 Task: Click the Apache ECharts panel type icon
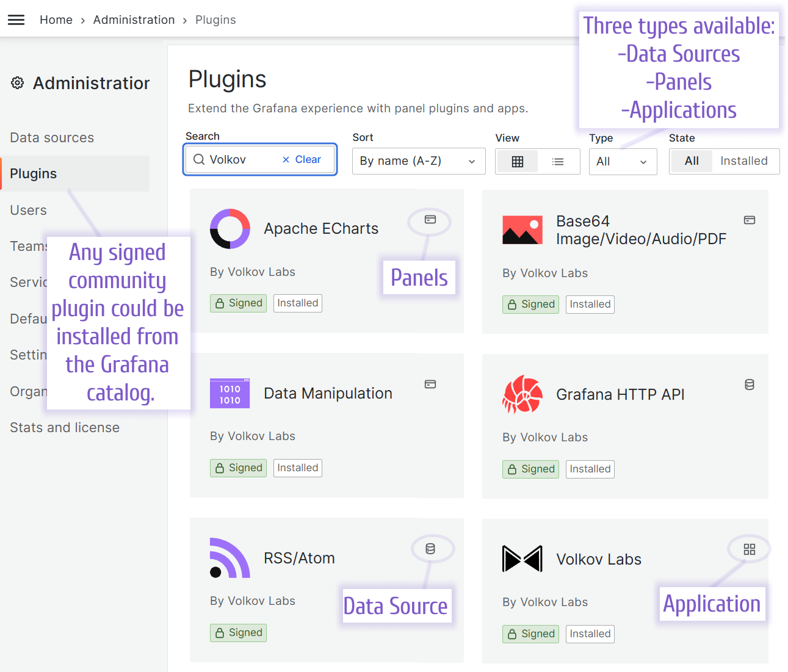click(x=430, y=220)
